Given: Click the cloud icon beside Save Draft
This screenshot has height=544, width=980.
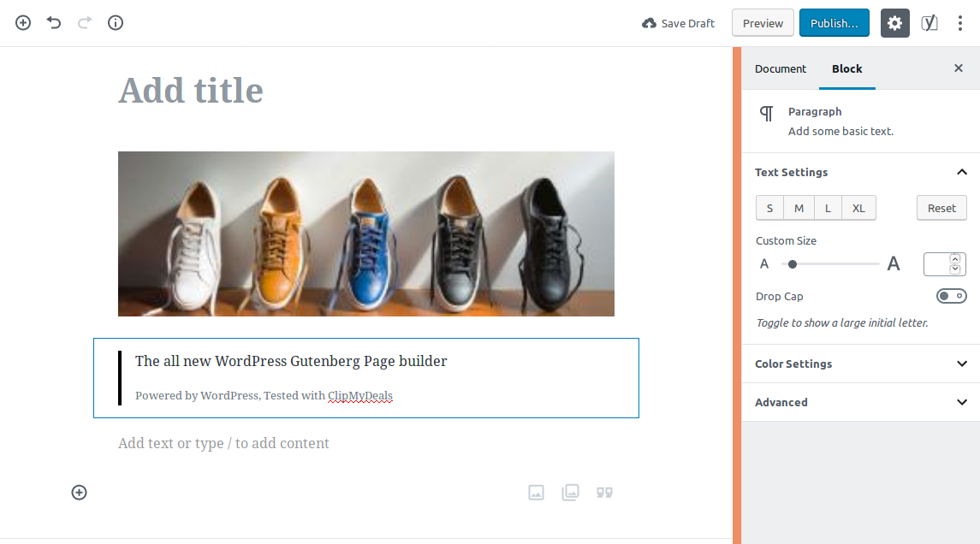Looking at the screenshot, I should 650,23.
